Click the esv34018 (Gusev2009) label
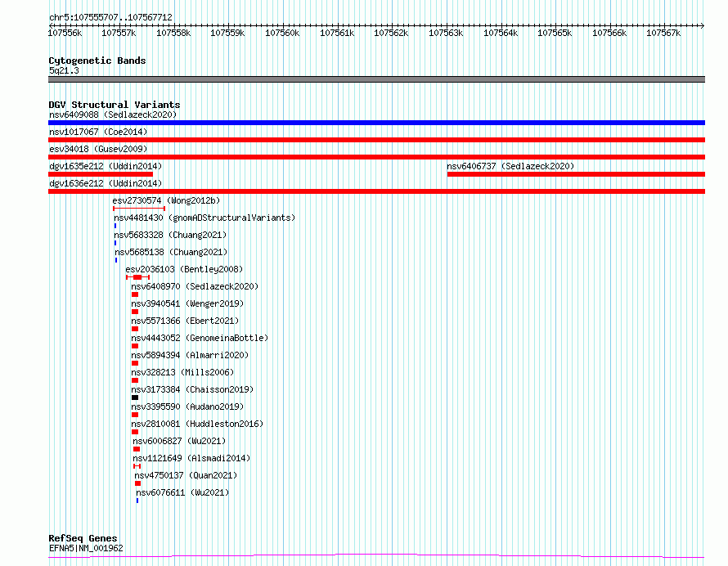 tap(98, 149)
